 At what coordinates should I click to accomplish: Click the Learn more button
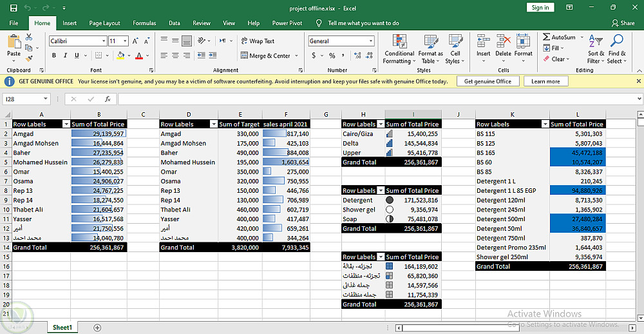tap(545, 81)
